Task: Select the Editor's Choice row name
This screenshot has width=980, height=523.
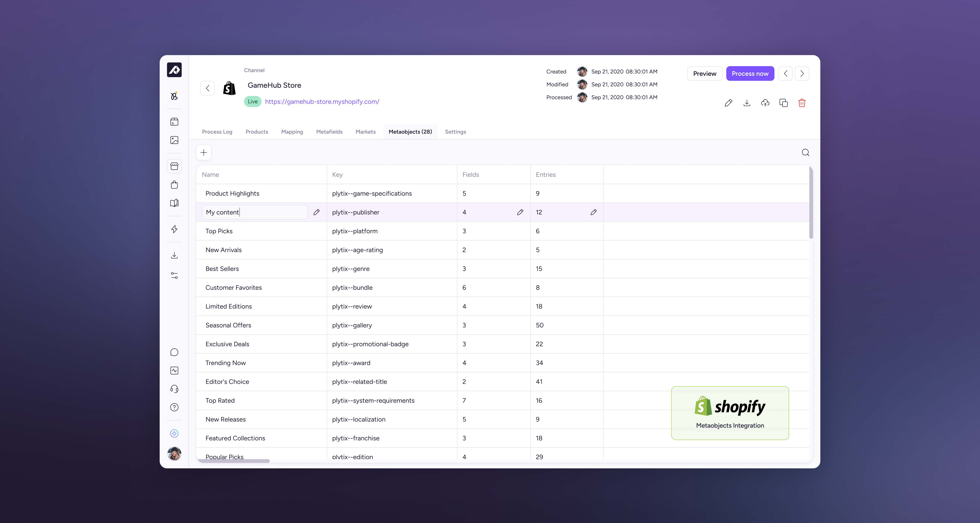Action: [x=227, y=382]
